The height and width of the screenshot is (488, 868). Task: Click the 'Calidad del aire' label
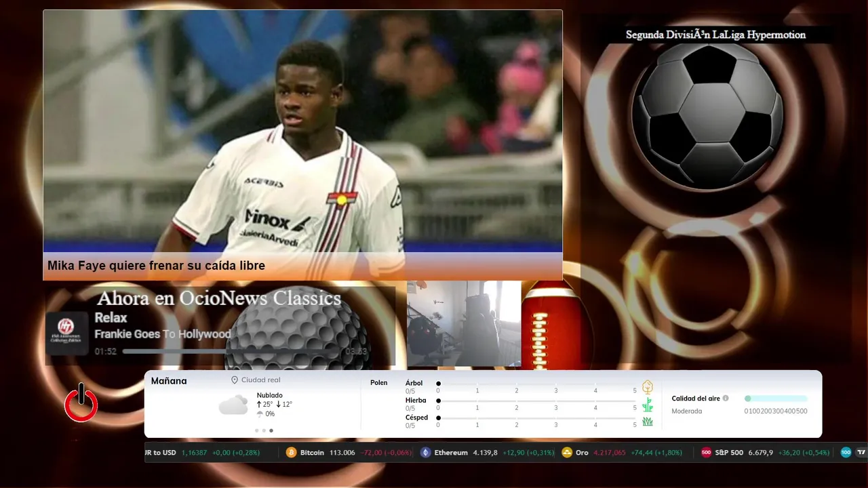click(696, 399)
